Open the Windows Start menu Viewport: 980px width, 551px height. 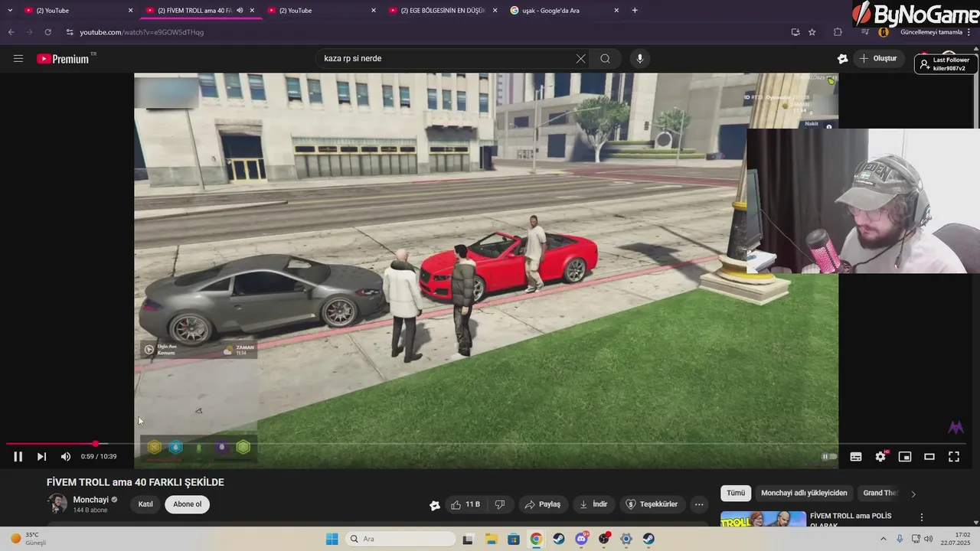pyautogui.click(x=332, y=539)
